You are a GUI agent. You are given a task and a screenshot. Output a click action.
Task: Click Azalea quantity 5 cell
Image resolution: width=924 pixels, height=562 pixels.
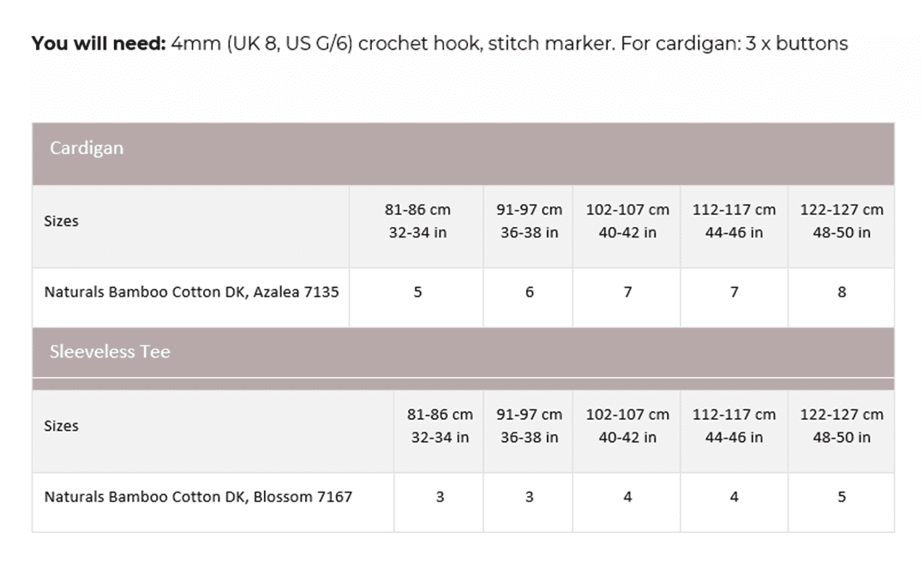point(417,292)
